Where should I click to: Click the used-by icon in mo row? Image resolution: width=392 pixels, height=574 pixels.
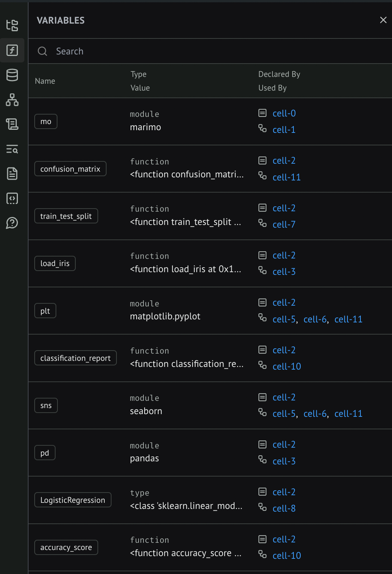click(263, 128)
